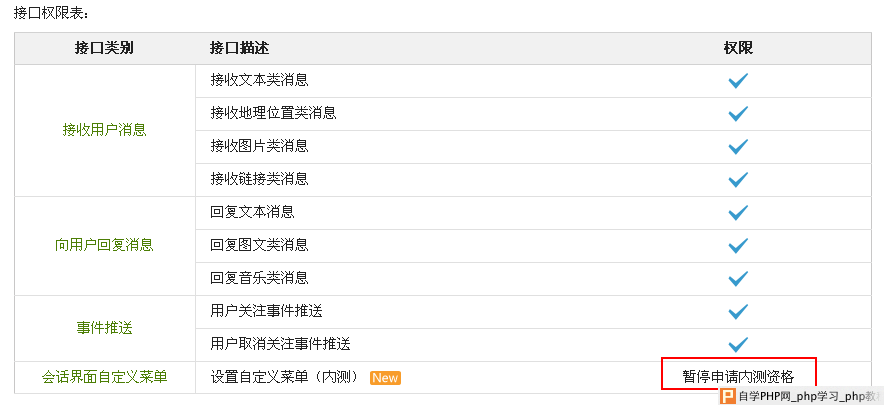Image resolution: width=889 pixels, height=410 pixels.
Task: Click checkmark in 回复音乐类消息 row
Action: [x=738, y=279]
